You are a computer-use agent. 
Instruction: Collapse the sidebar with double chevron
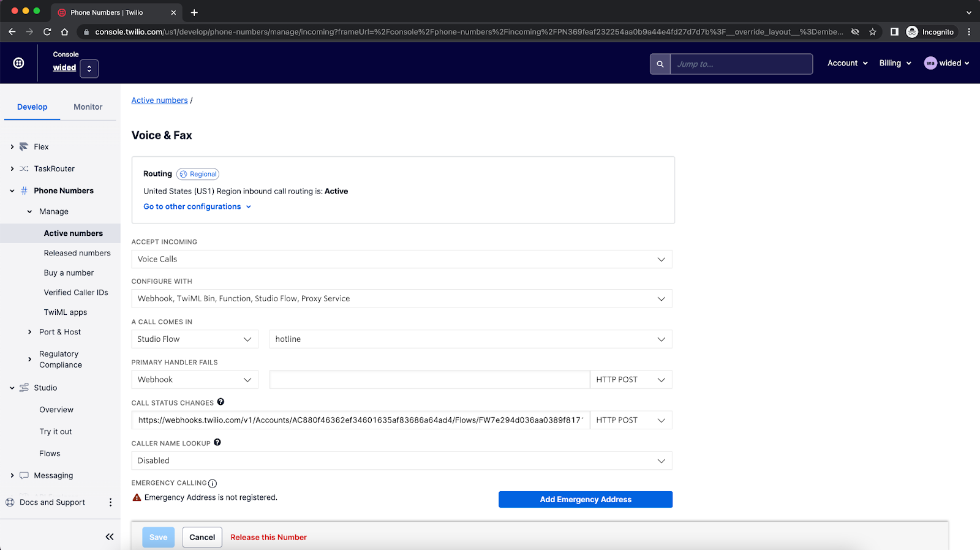110,537
